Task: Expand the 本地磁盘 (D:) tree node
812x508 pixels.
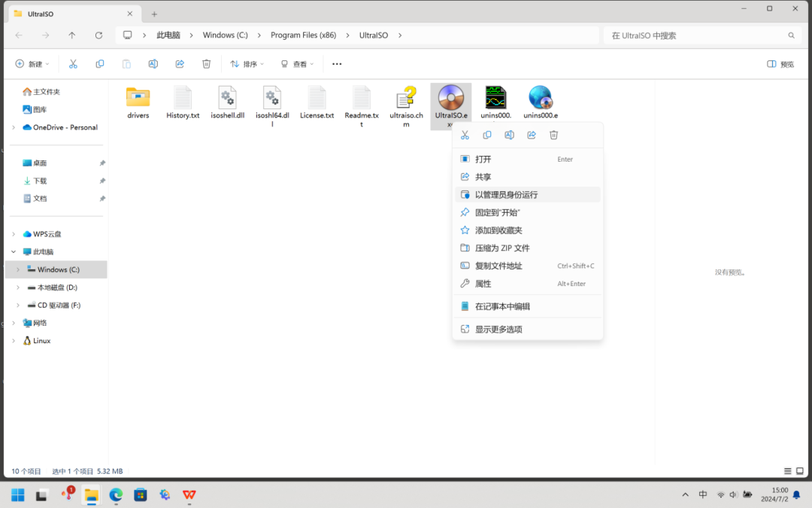Action: pos(18,287)
